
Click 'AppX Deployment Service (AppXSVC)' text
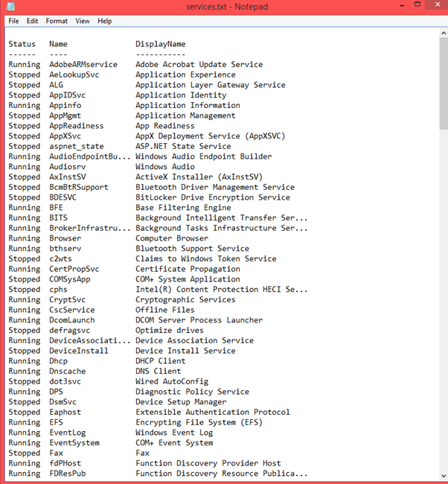tap(210, 136)
